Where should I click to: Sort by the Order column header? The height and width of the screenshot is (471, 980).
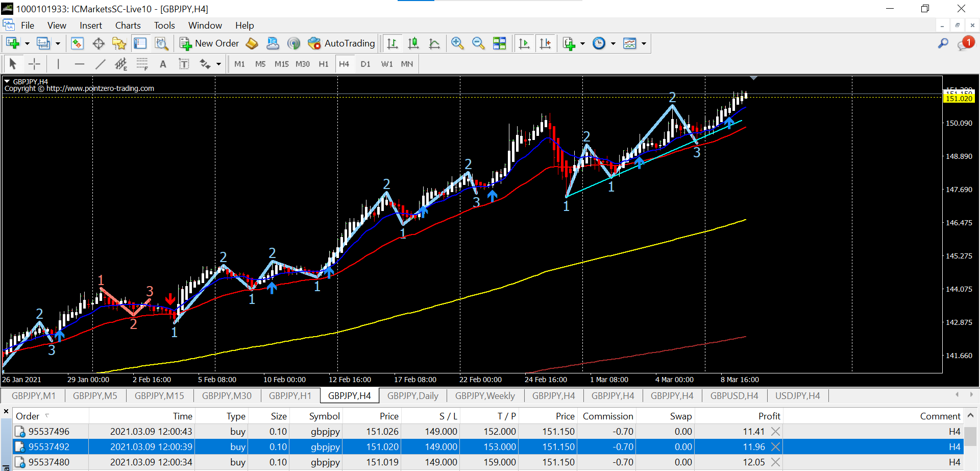(51, 416)
